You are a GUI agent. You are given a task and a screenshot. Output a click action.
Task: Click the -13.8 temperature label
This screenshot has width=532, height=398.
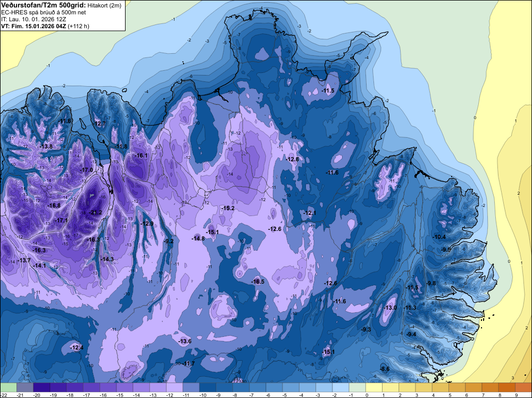(46, 146)
